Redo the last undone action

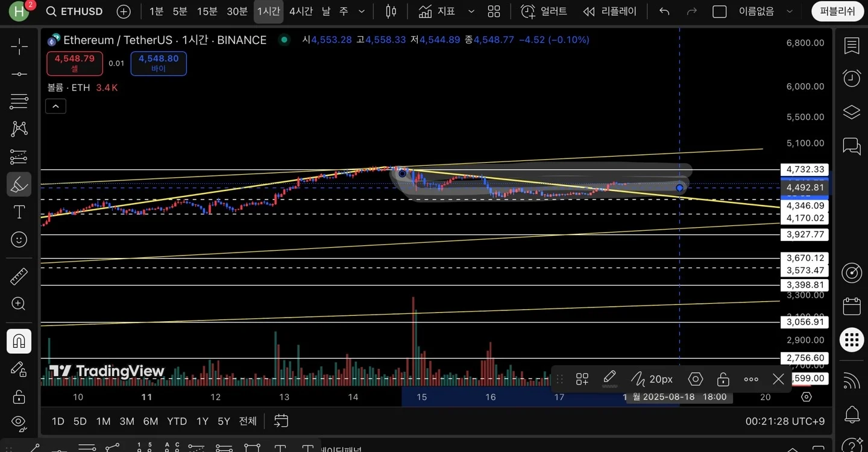click(x=692, y=11)
